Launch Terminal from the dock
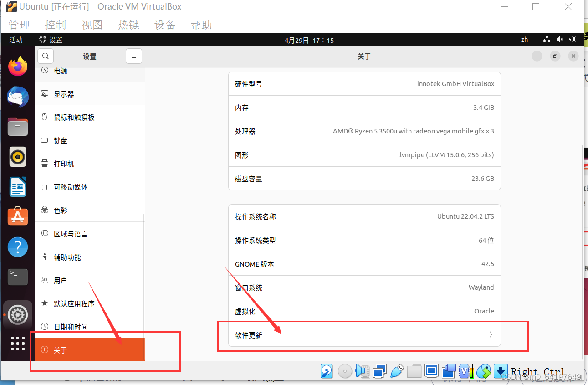The image size is (588, 385). click(x=18, y=277)
